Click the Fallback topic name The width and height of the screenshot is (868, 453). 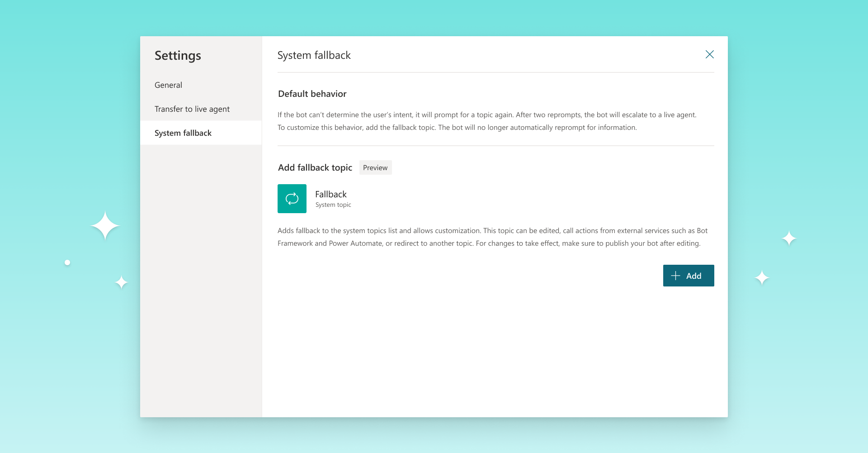(x=330, y=194)
